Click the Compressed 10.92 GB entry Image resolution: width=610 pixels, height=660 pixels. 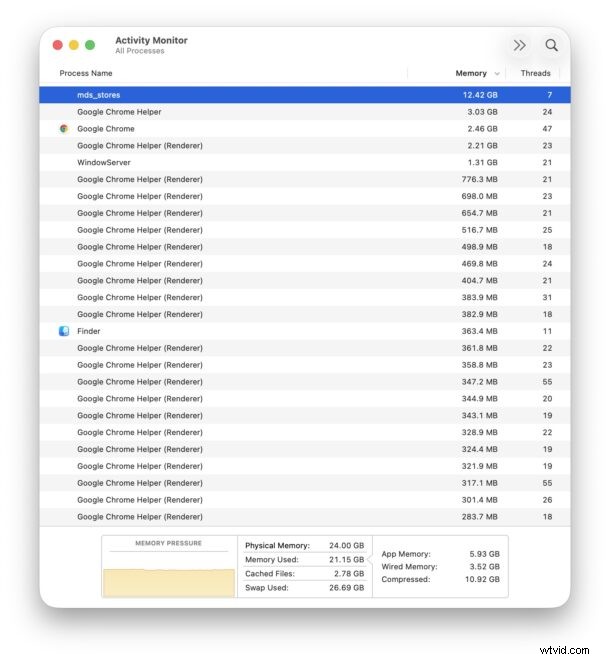coord(440,579)
